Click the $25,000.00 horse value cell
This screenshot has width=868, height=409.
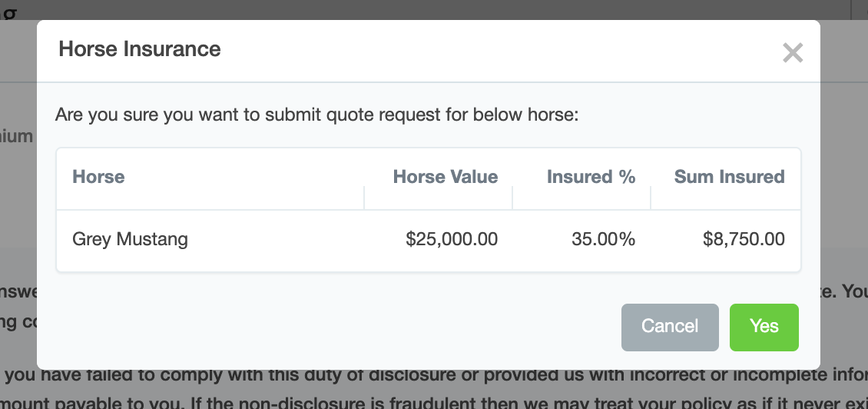coord(452,239)
